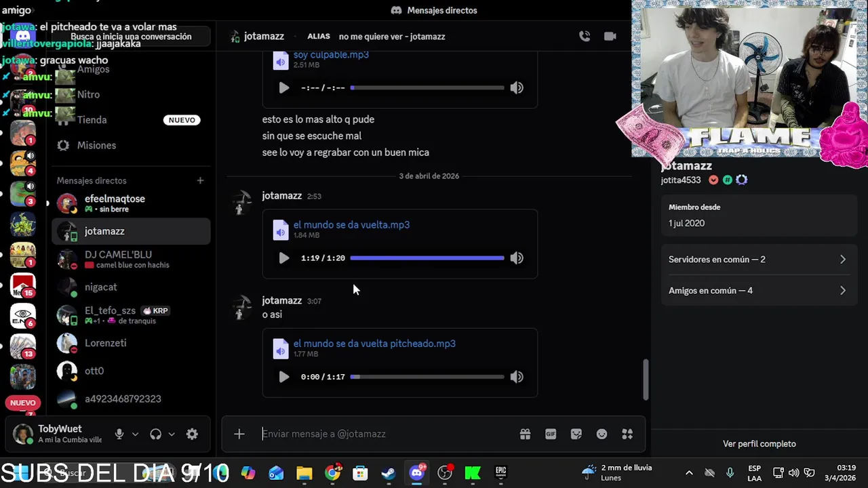Open DM with El_tefo_szs
Viewport: 868px width, 488px height.
pos(131,315)
